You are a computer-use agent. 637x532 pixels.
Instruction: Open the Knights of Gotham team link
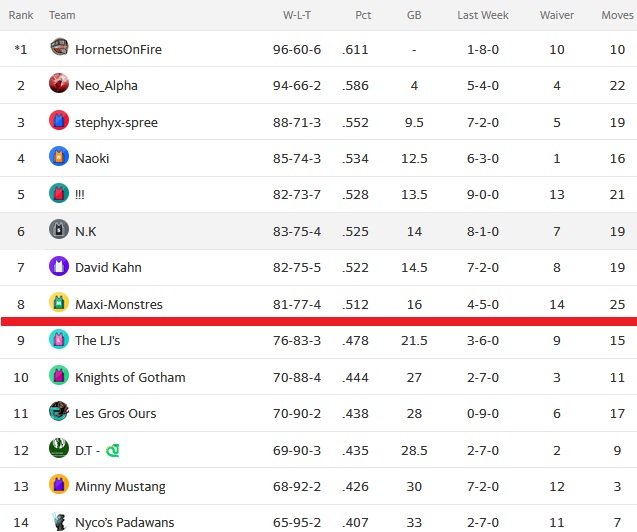point(130,377)
